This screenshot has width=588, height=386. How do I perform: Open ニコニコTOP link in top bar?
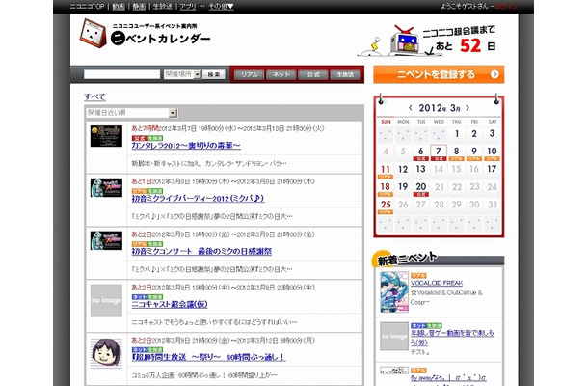(x=87, y=7)
